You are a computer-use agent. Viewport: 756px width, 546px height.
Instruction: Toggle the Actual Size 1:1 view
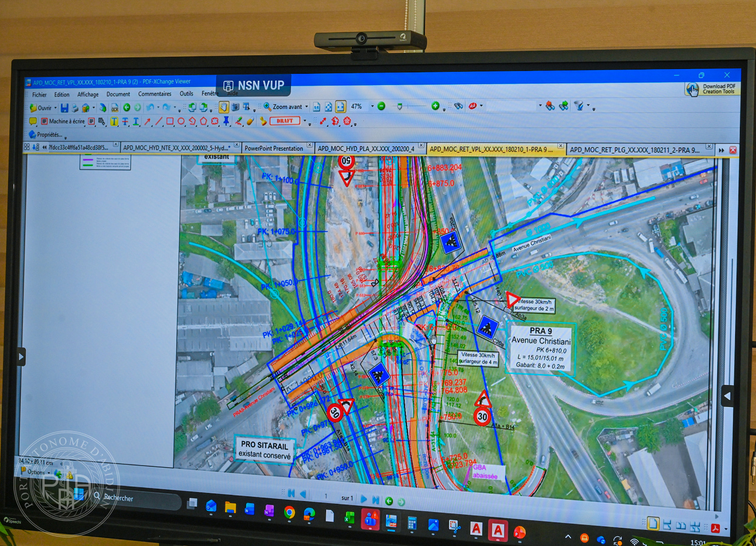coord(317,107)
